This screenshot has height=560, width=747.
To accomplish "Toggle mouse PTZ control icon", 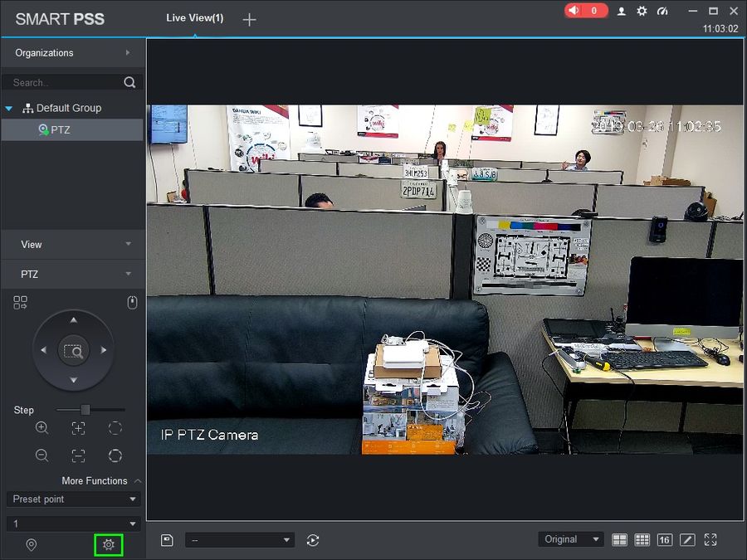I will tap(133, 302).
